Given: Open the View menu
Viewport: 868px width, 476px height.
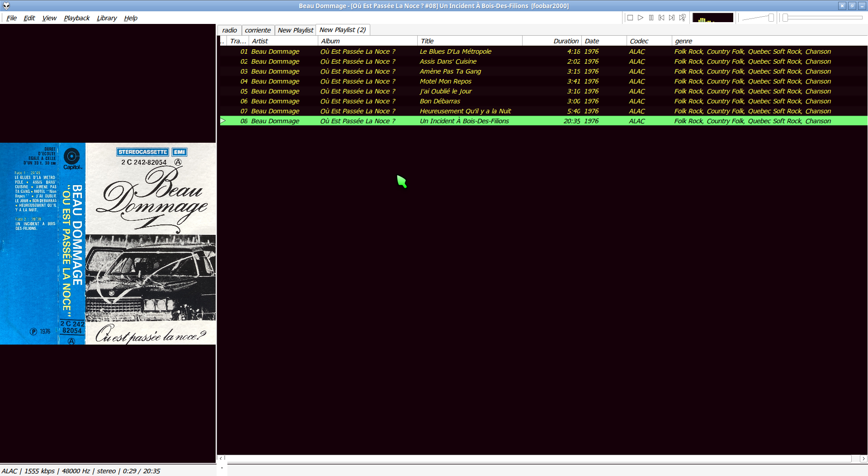Looking at the screenshot, I should click(49, 18).
